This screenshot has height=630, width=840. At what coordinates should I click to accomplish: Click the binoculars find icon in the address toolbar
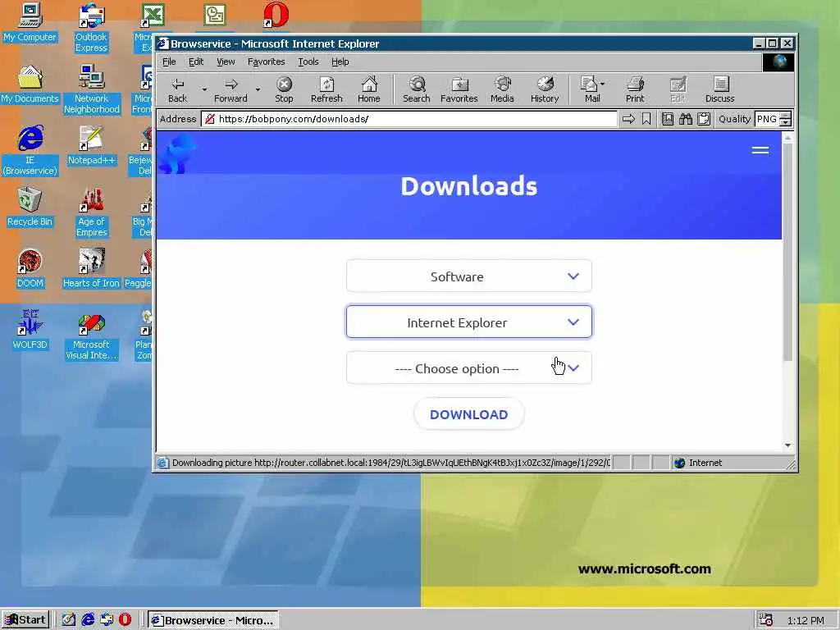pos(686,119)
